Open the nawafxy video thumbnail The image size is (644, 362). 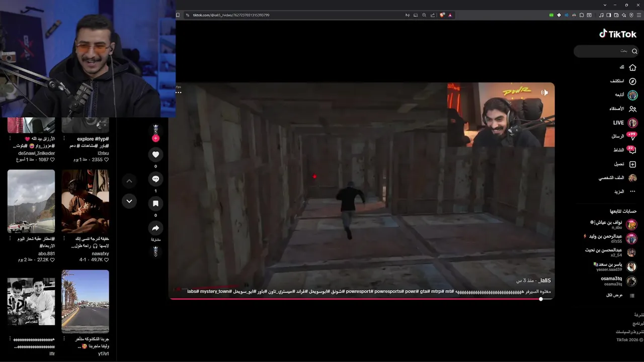pos(85,201)
